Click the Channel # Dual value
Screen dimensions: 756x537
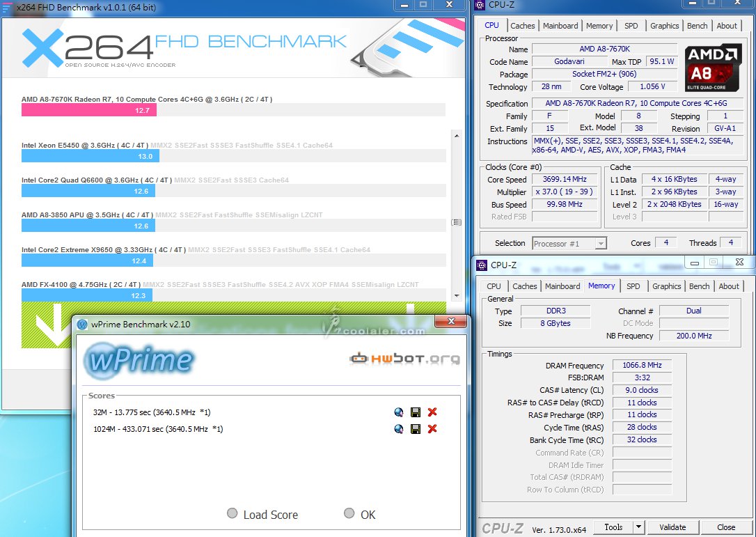click(694, 311)
